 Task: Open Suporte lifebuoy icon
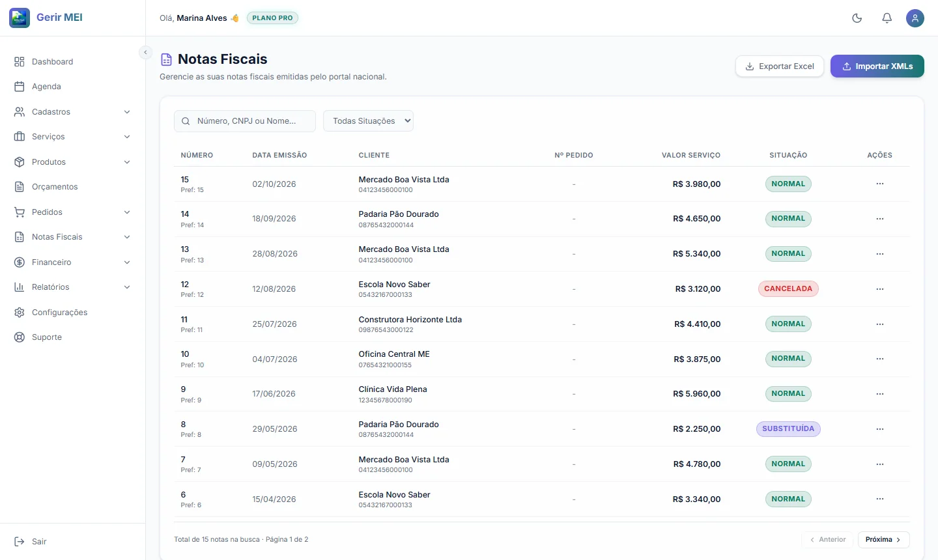(20, 337)
